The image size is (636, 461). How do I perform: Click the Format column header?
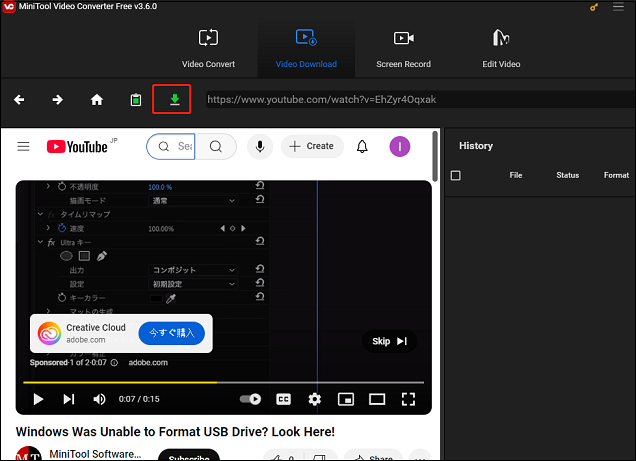click(616, 175)
